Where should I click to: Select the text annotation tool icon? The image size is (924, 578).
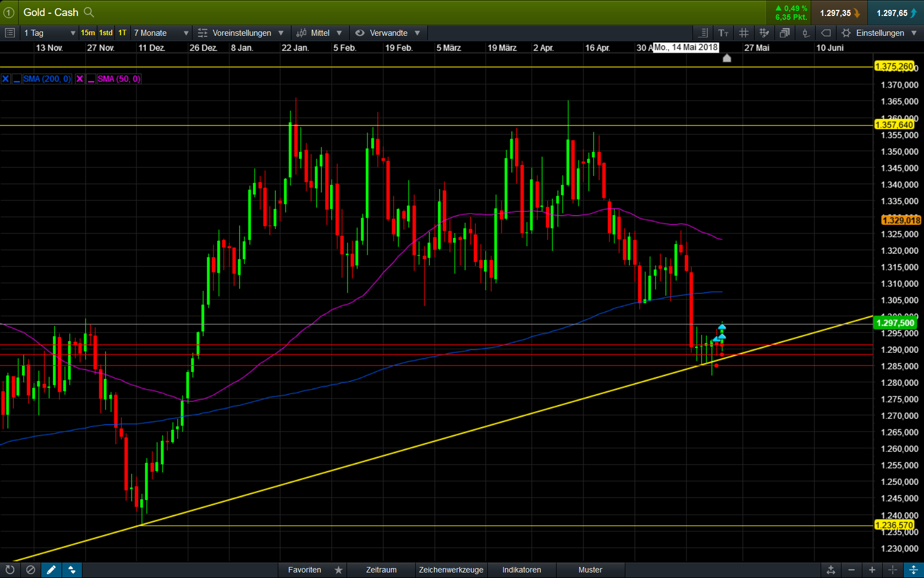pyautogui.click(x=723, y=33)
